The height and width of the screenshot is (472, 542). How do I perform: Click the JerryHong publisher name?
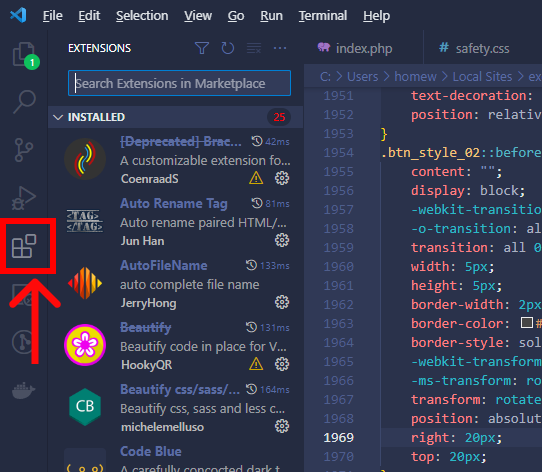[148, 303]
